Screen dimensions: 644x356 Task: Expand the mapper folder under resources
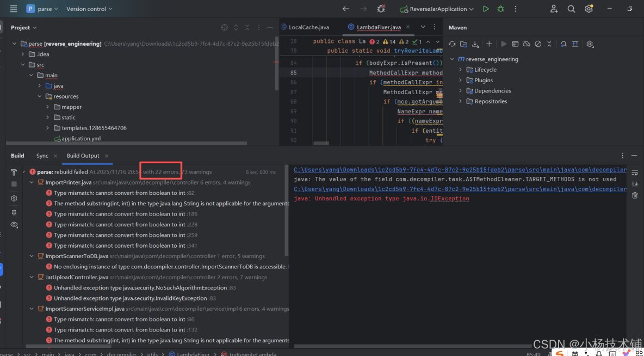pyautogui.click(x=48, y=107)
